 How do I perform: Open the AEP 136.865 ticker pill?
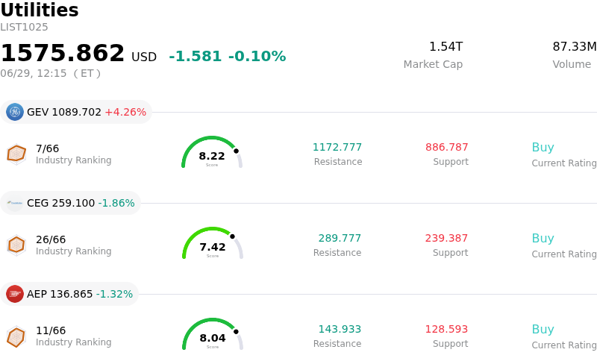coord(69,294)
